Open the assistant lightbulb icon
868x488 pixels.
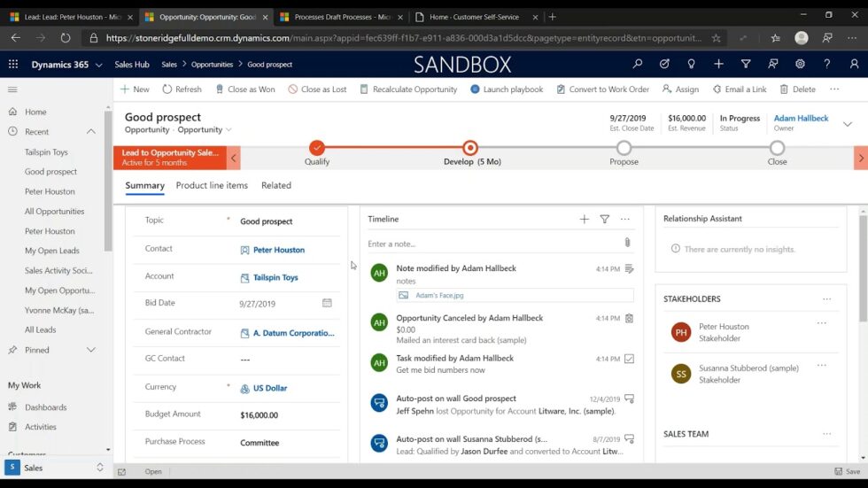[692, 64]
